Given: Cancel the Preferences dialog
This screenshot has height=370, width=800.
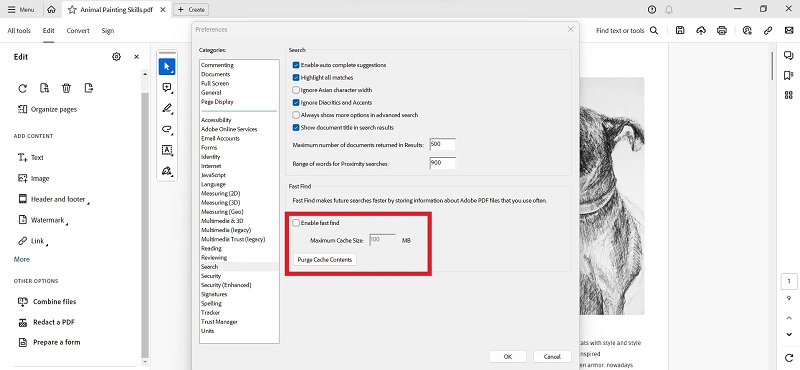Looking at the screenshot, I should tap(552, 357).
